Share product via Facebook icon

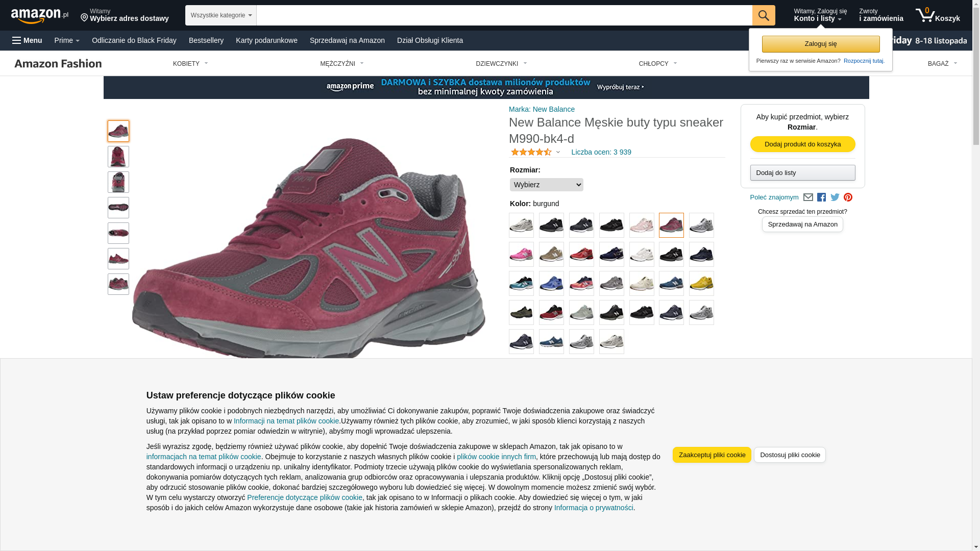pyautogui.click(x=821, y=197)
